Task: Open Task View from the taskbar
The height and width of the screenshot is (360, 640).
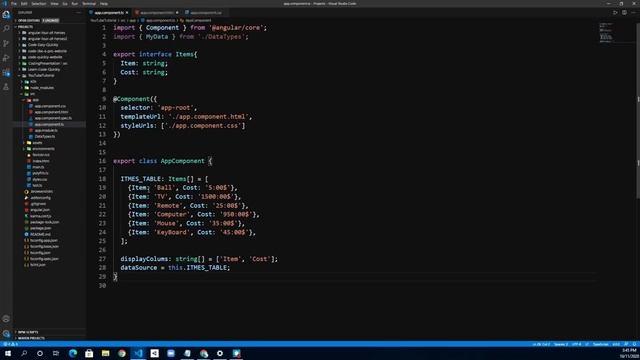Action: tap(56, 353)
